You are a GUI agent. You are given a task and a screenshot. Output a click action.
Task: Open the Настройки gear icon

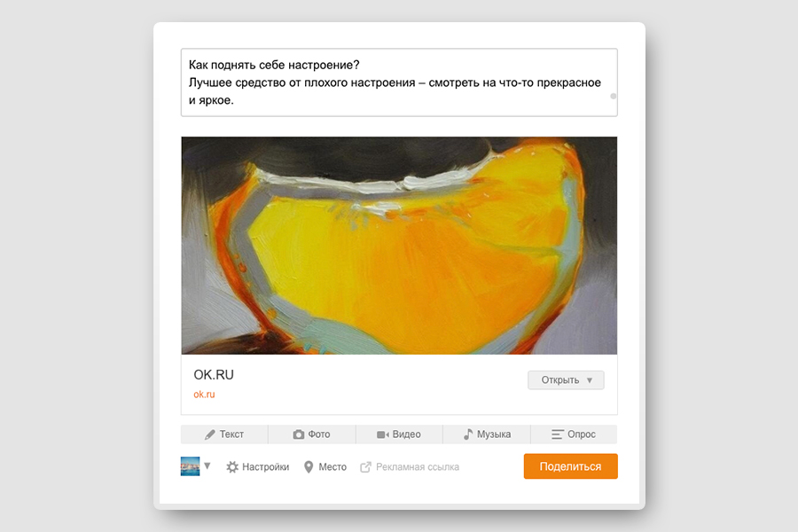coord(232,467)
